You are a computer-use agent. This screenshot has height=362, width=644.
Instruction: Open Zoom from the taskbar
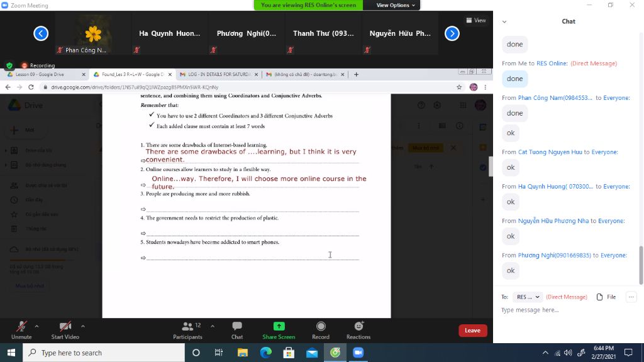click(358, 353)
